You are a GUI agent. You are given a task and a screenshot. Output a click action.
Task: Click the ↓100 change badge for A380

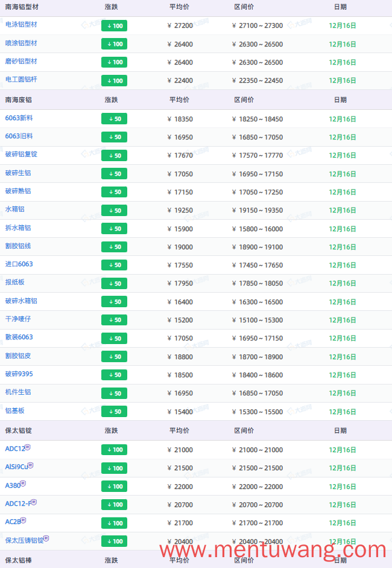(115, 486)
